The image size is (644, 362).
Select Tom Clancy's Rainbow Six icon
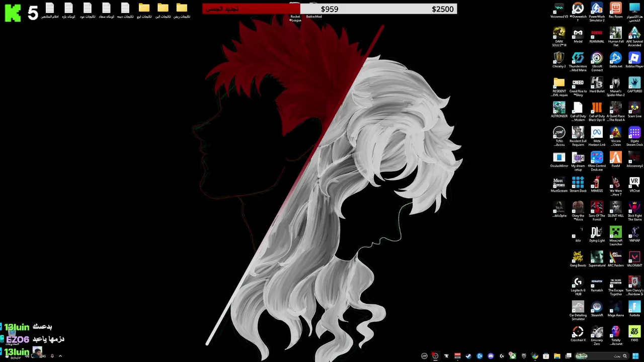[x=634, y=285]
